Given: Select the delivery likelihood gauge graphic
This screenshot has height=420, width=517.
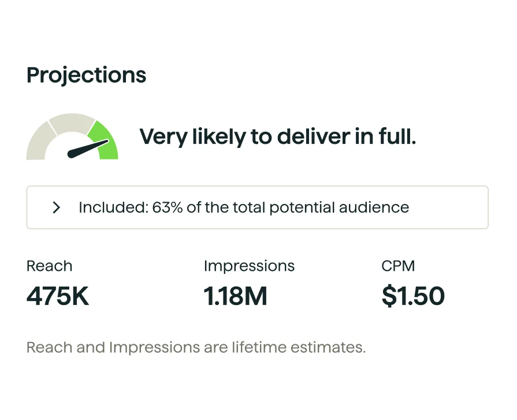Looking at the screenshot, I should click(x=72, y=139).
